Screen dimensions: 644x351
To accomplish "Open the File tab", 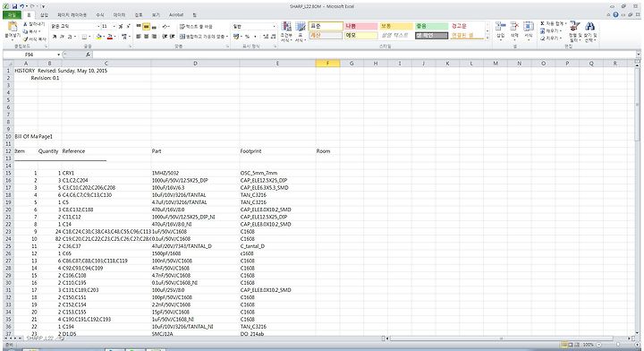I will 12,15.
